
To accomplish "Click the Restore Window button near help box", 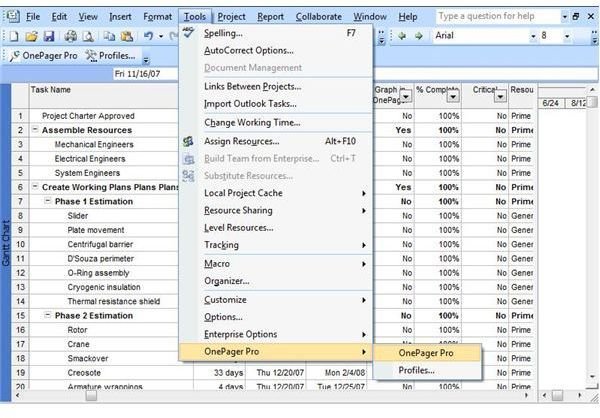I will click(x=576, y=16).
